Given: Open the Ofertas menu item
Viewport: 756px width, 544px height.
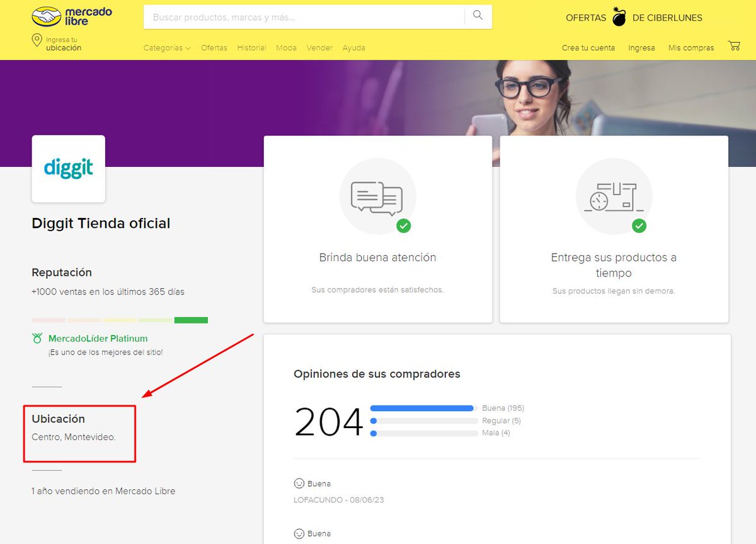Looking at the screenshot, I should pos(214,48).
